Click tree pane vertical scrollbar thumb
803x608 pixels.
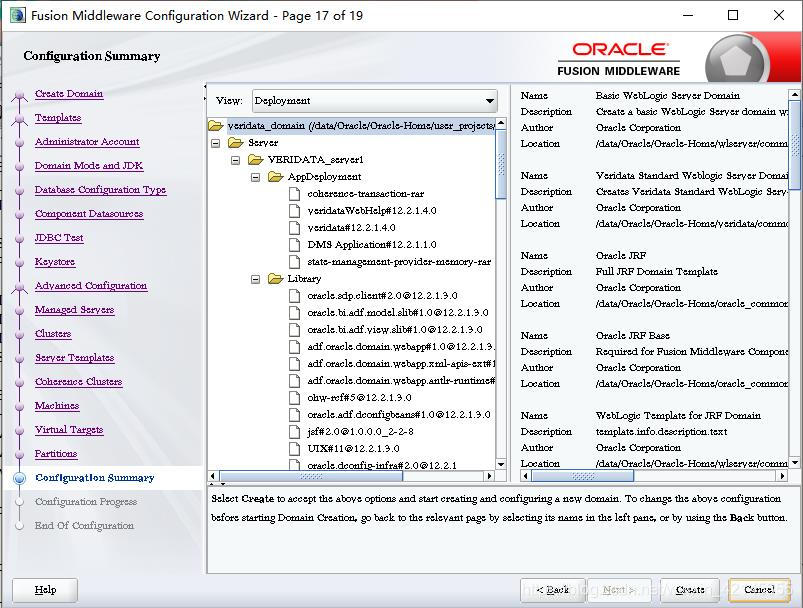[501, 164]
